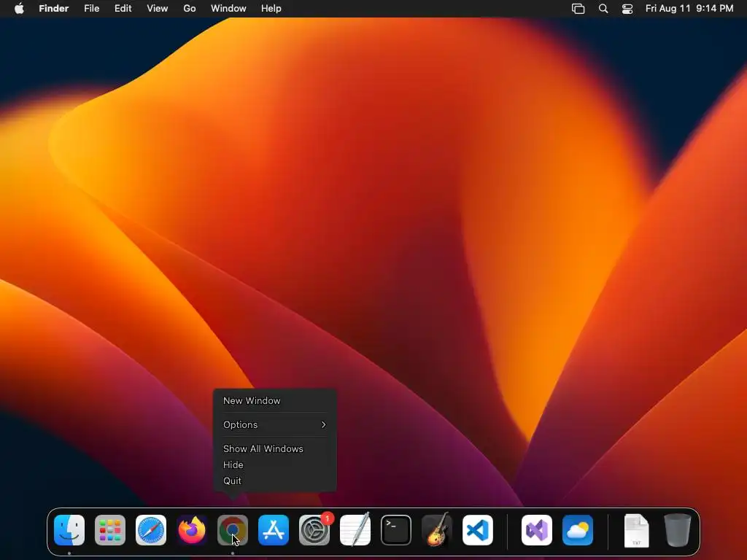Open Spotlight search in menu bar

point(603,9)
